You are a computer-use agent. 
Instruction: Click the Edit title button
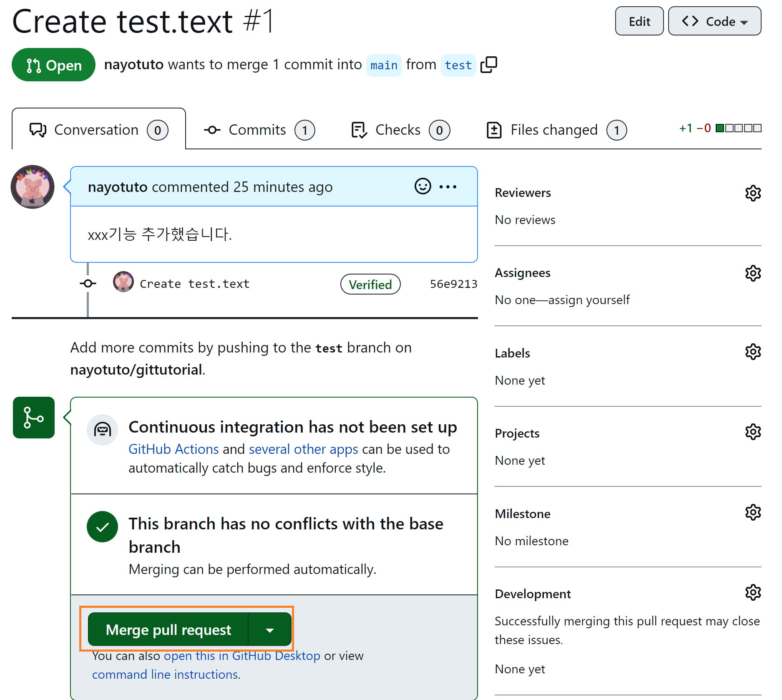(639, 21)
